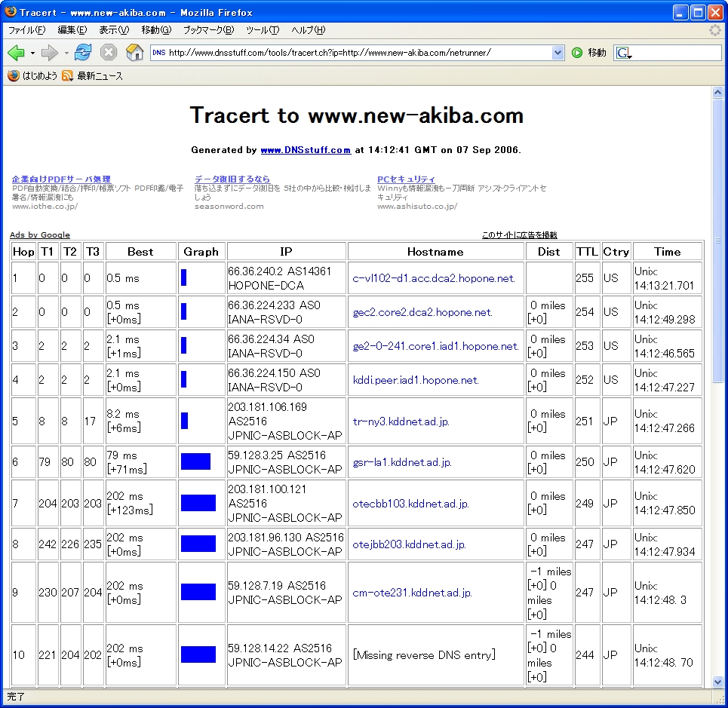Click the blue graph bar in hop 7 row
This screenshot has height=708, width=728.
(198, 504)
